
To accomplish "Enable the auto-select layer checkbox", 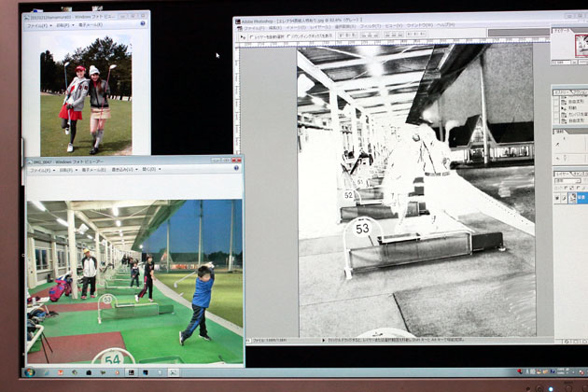I will (x=252, y=36).
